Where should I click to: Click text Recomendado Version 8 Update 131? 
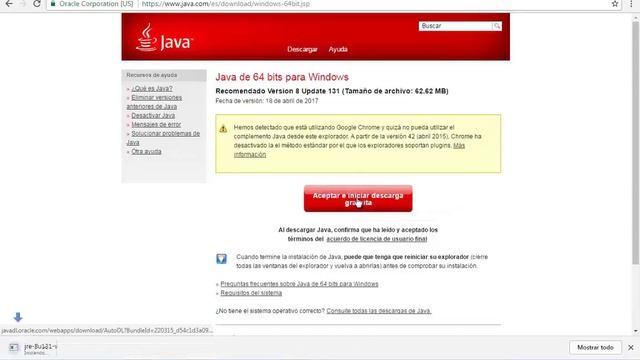278,91
